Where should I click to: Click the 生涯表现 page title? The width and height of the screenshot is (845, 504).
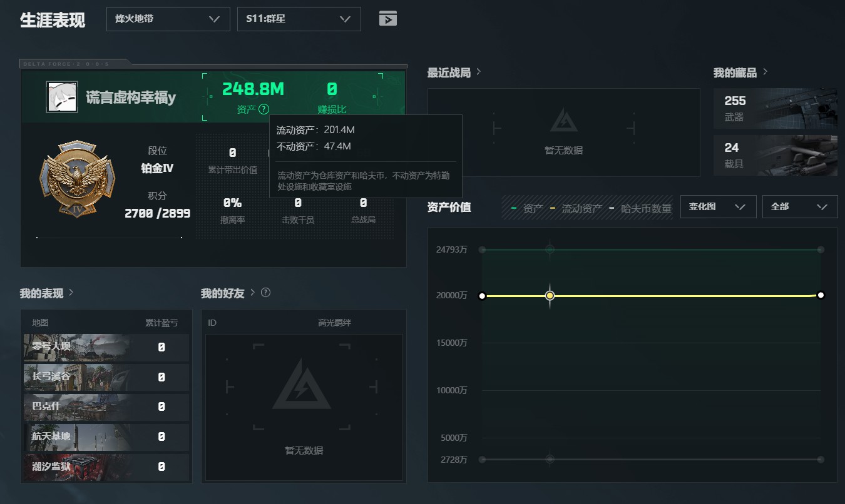tap(53, 20)
